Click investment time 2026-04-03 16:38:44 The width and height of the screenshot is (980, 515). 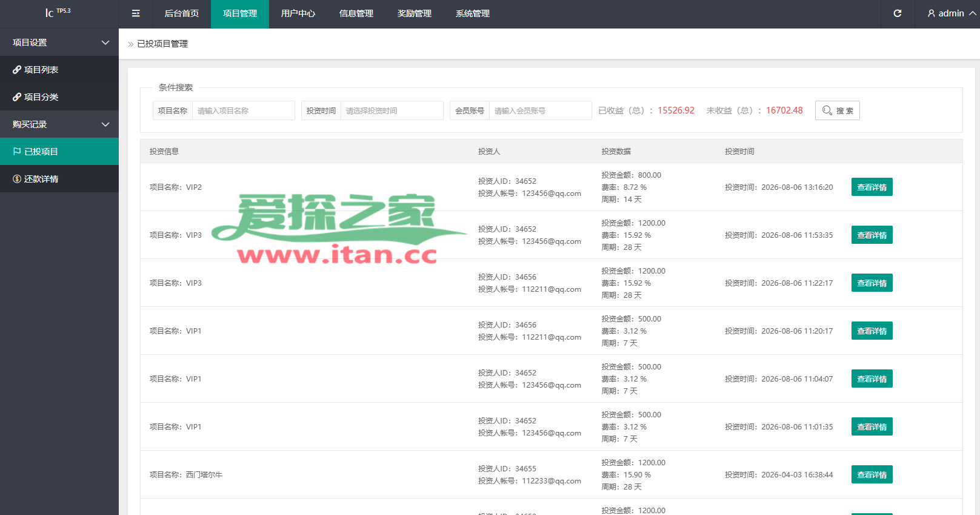[x=797, y=475]
